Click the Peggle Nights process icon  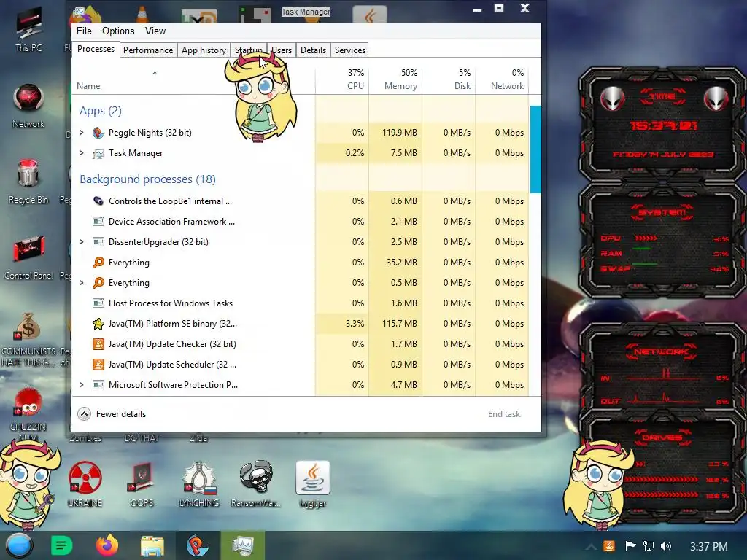98,133
